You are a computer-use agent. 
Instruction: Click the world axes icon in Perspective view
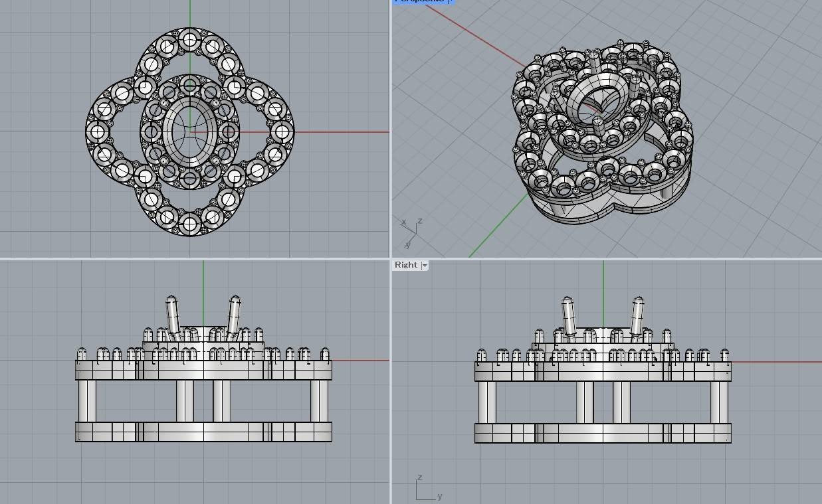click(411, 229)
